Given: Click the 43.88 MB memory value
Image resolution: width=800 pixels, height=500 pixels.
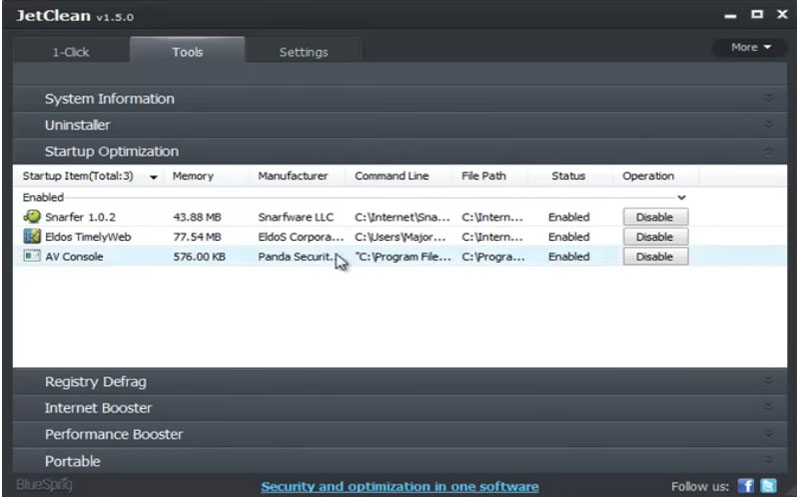Looking at the screenshot, I should pyautogui.click(x=197, y=217).
